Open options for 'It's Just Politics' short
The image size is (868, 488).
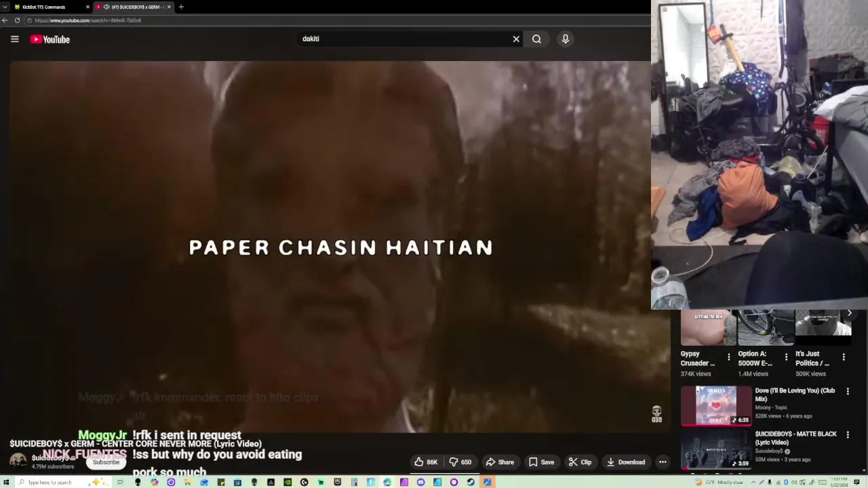click(844, 357)
